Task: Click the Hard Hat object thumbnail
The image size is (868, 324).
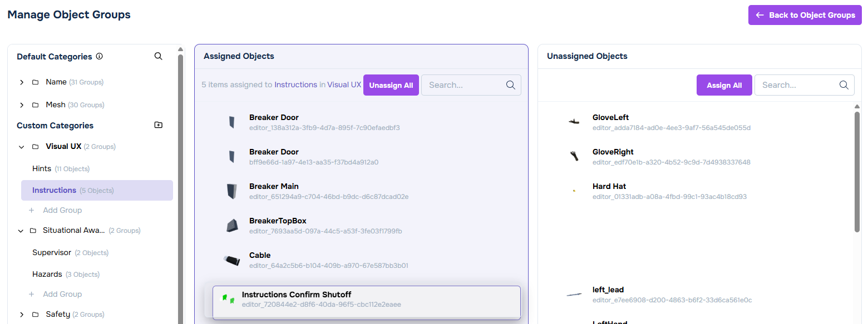Action: coord(574,191)
